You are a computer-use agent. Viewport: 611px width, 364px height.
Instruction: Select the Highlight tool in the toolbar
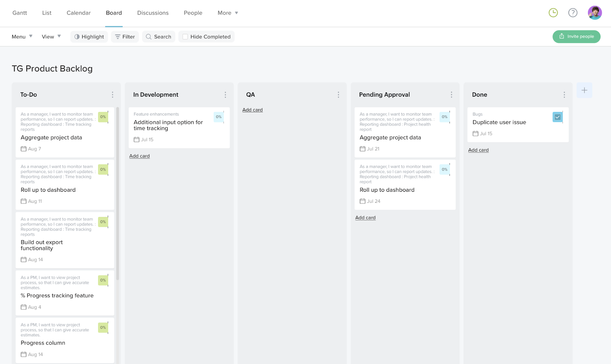click(89, 36)
